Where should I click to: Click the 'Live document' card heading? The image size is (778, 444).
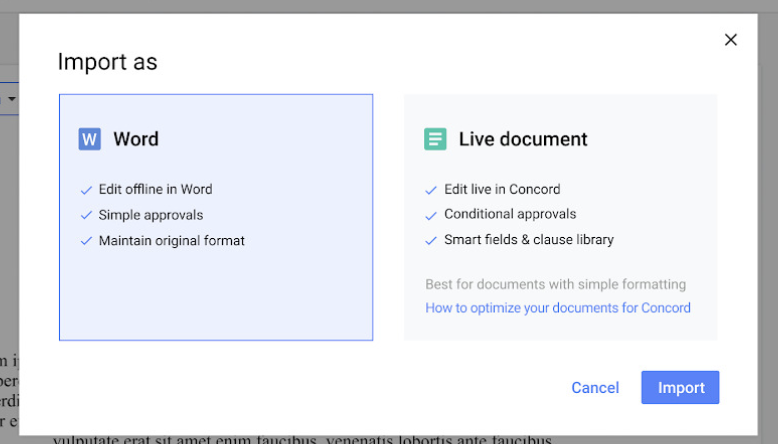coord(523,139)
